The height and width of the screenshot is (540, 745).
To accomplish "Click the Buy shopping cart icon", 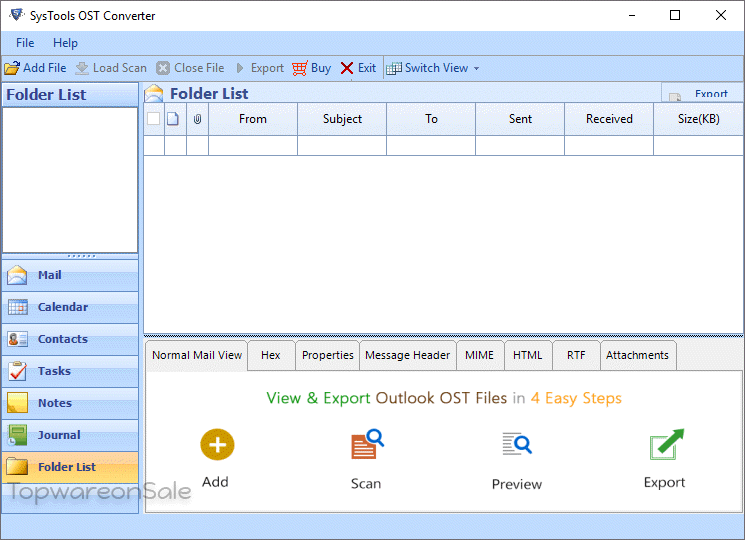I will coord(300,68).
